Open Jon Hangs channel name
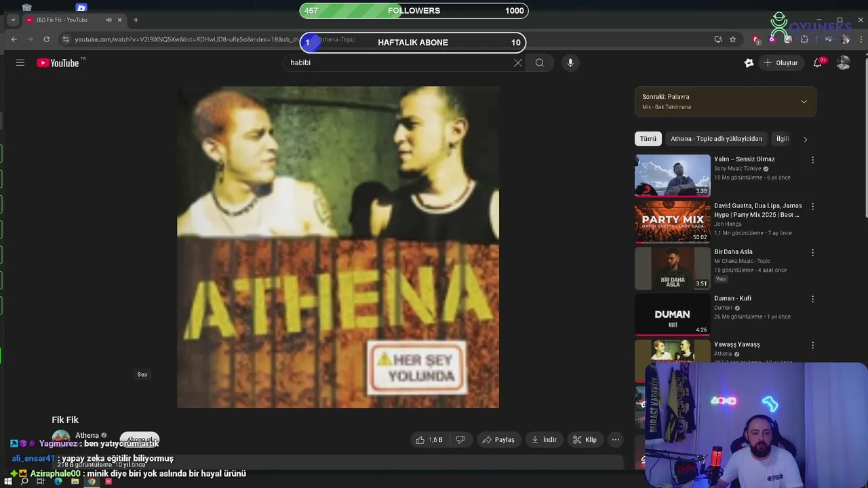 [728, 224]
